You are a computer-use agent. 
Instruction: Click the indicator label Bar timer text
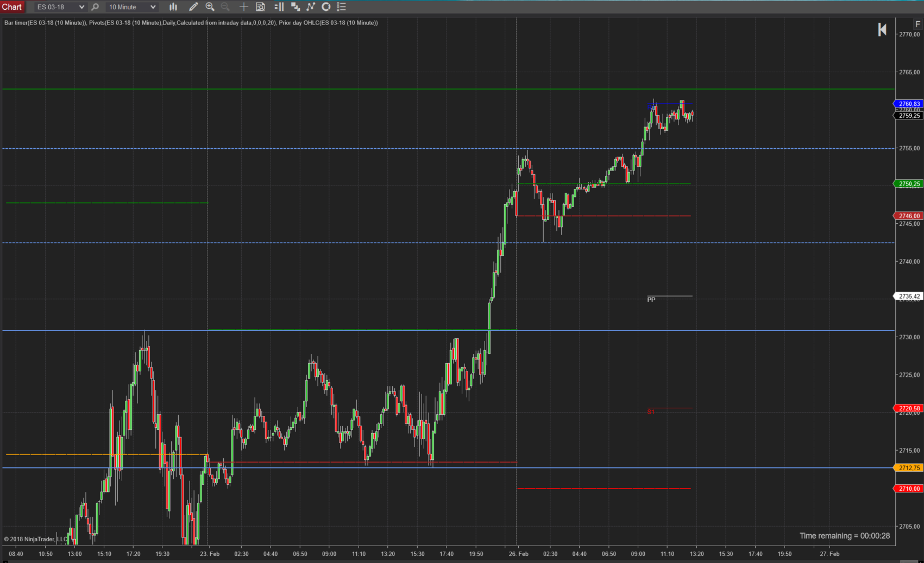tap(45, 23)
